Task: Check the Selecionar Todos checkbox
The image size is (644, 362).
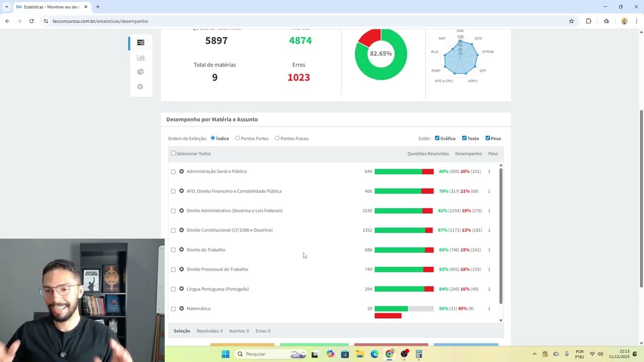Action: (x=173, y=153)
